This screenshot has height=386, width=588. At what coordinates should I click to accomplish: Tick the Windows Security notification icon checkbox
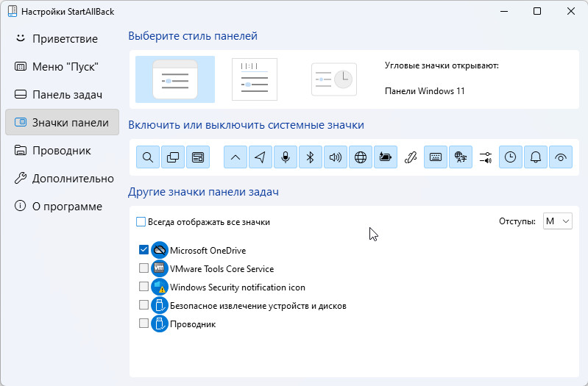tap(144, 287)
